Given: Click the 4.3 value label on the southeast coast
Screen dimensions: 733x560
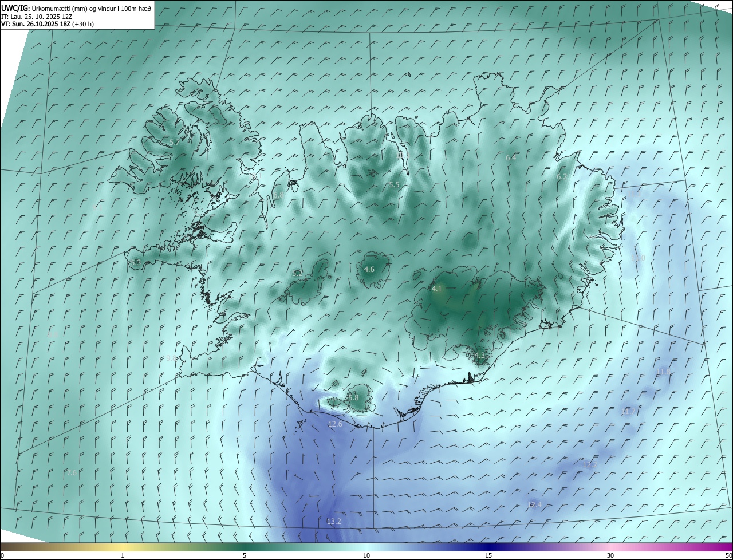Looking at the screenshot, I should pyautogui.click(x=480, y=355).
